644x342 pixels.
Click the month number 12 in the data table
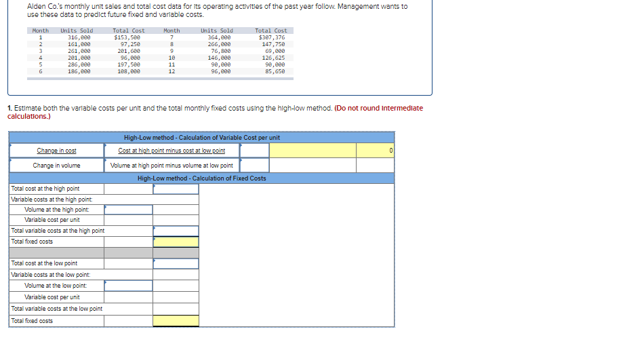172,71
